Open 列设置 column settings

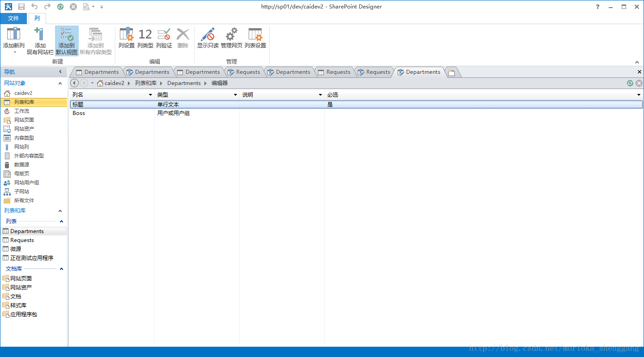(x=127, y=38)
